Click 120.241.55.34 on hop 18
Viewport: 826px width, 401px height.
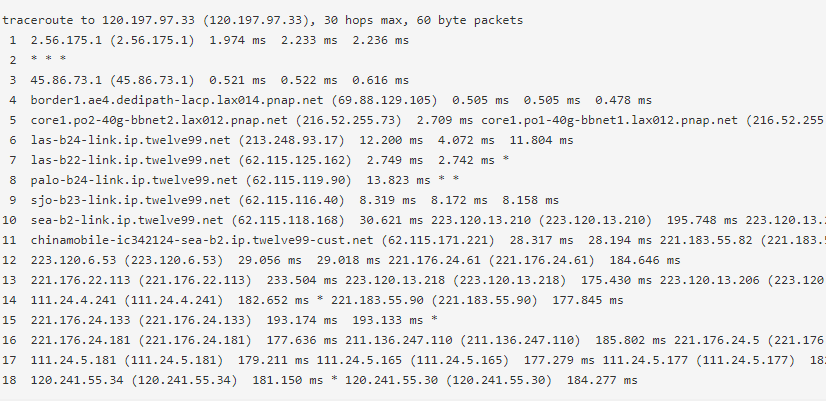click(x=77, y=380)
